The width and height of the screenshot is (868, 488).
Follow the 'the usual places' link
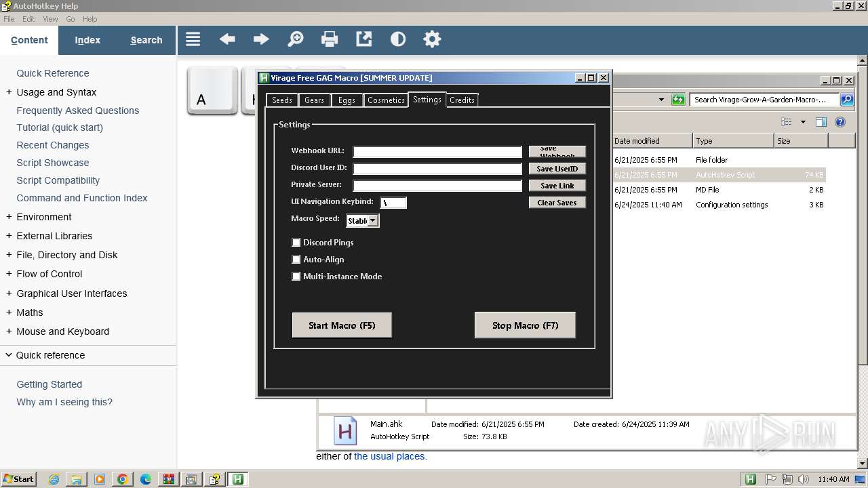pos(390,456)
